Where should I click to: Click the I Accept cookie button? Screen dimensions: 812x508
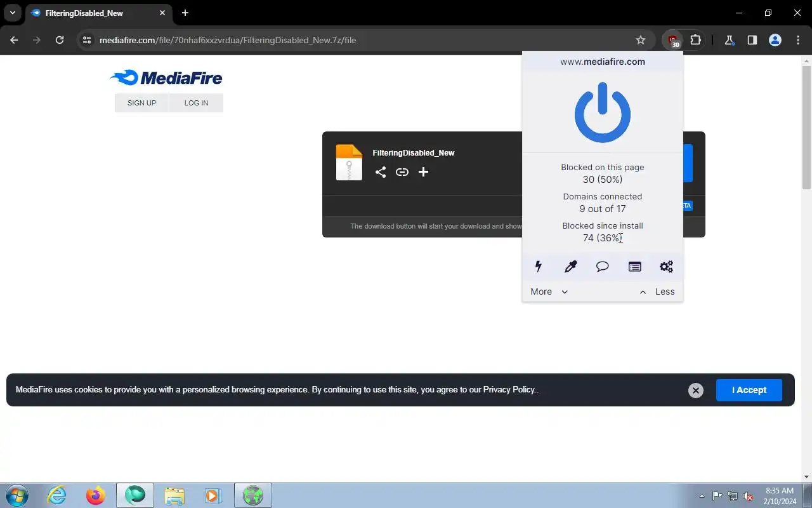click(x=749, y=390)
